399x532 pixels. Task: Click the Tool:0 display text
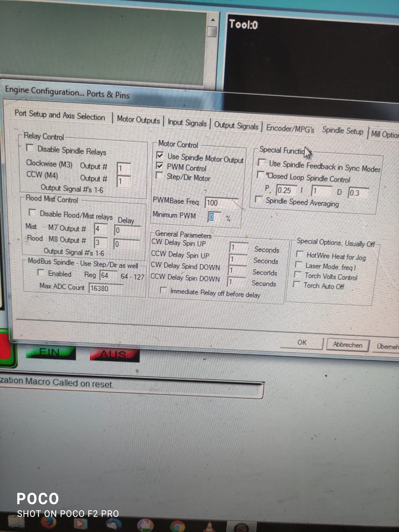pos(243,25)
